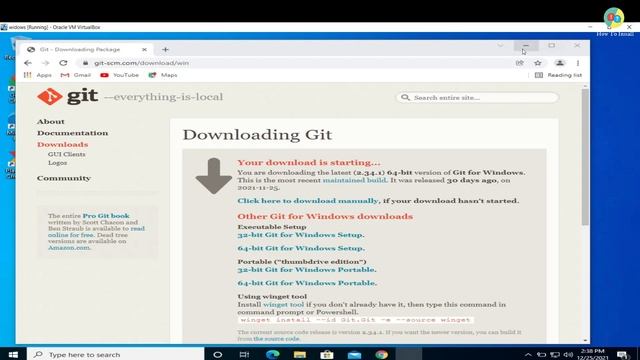Open the Reading list panel
Image resolution: width=640 pixels, height=360 pixels.
coord(558,75)
